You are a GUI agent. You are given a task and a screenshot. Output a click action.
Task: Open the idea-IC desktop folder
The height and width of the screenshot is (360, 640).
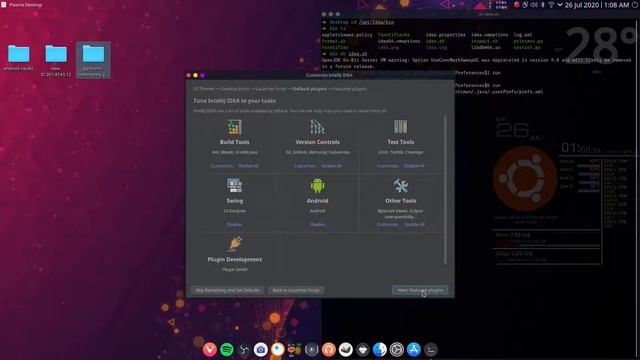pyautogui.click(x=56, y=60)
